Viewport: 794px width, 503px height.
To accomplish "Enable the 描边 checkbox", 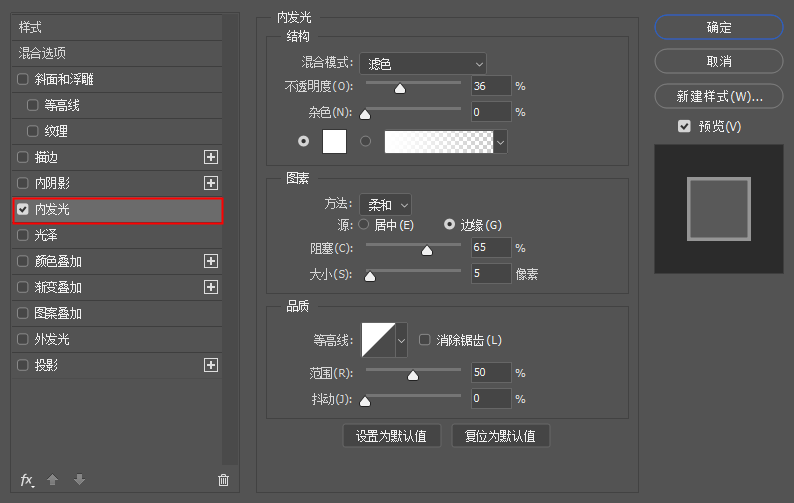I will coord(23,157).
